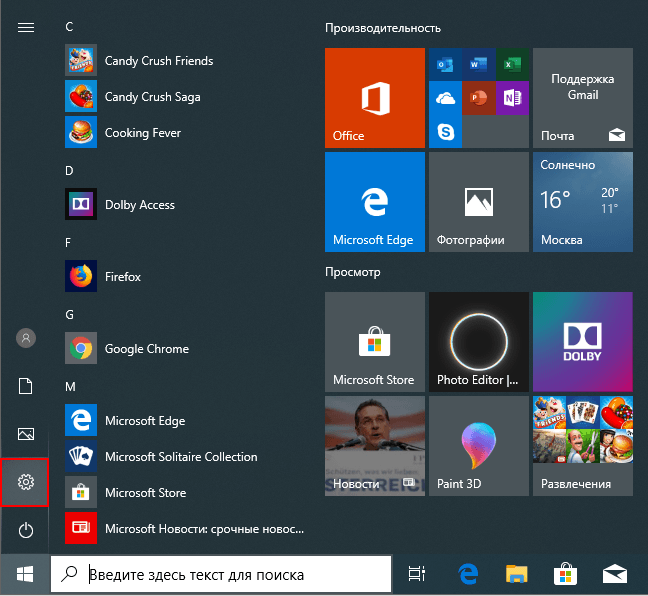This screenshot has width=648, height=596.
Task: Open the Фотографии tile
Action: 479,202
